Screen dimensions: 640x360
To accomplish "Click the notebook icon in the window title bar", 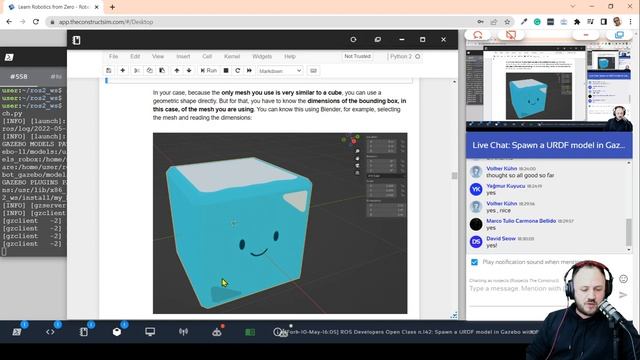I will pos(76,40).
